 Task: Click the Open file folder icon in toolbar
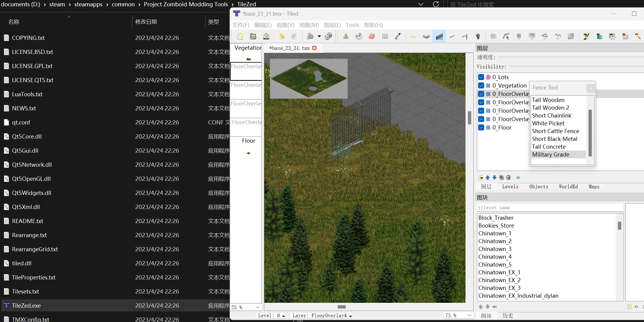click(x=253, y=36)
